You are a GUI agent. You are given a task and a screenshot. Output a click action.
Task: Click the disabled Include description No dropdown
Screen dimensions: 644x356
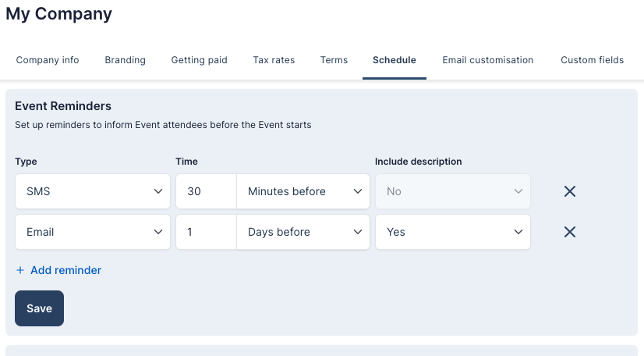click(x=452, y=191)
